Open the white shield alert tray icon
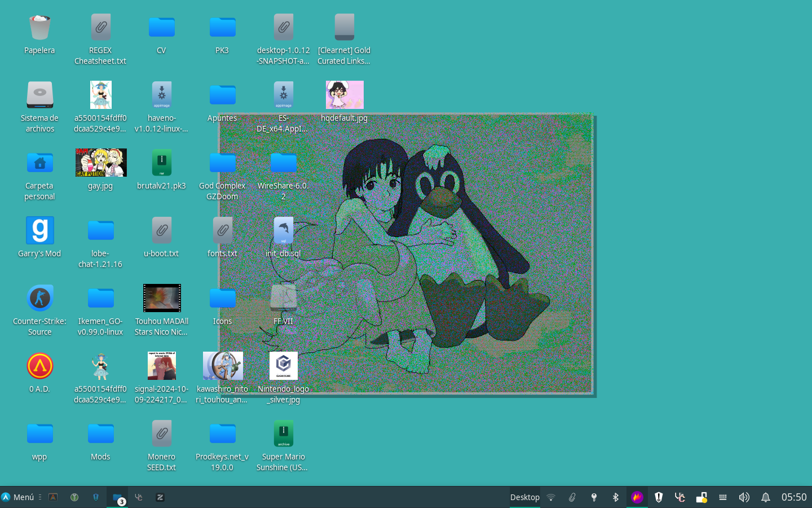This screenshot has width=812, height=508. pyautogui.click(x=659, y=497)
